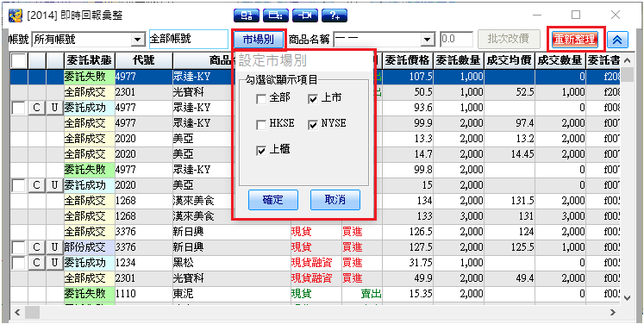Click the vertical scrollbar down arrow

coord(627,297)
